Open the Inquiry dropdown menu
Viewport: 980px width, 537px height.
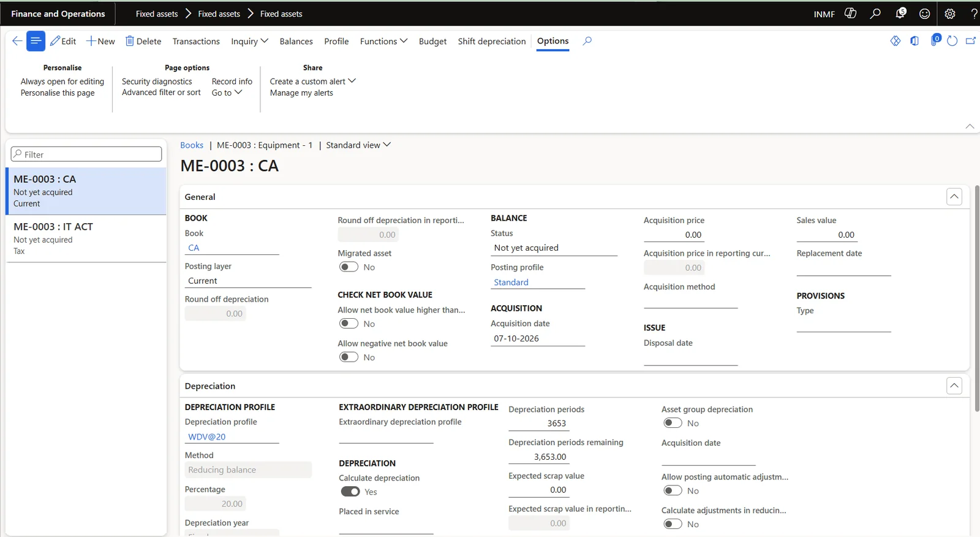249,41
